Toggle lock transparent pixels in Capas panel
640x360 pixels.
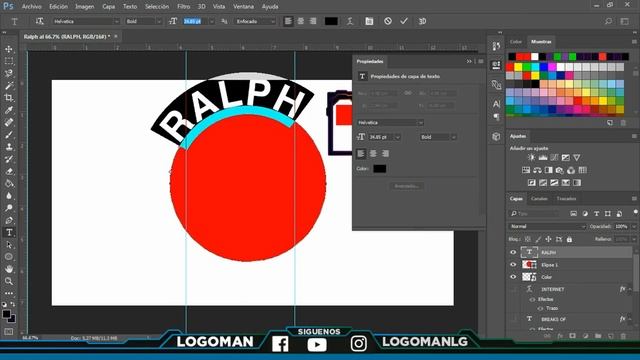tap(528, 239)
